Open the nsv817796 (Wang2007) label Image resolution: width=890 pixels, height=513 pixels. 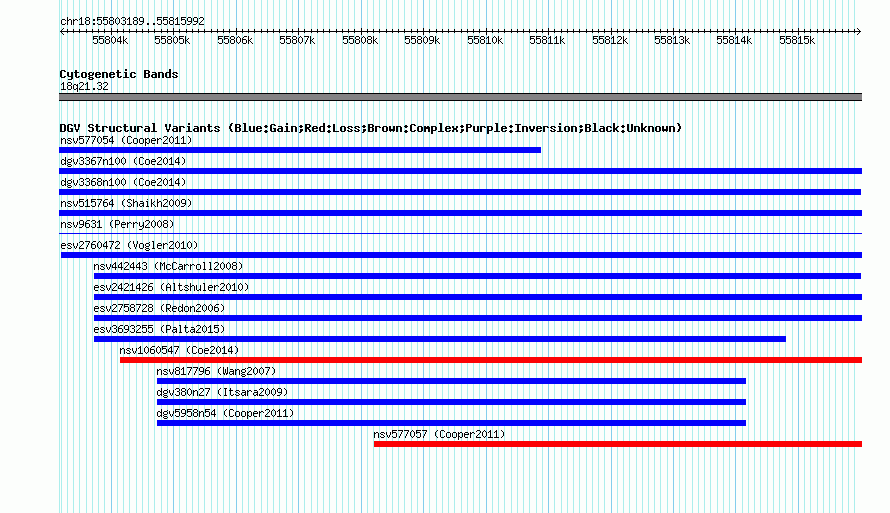pyautogui.click(x=216, y=371)
